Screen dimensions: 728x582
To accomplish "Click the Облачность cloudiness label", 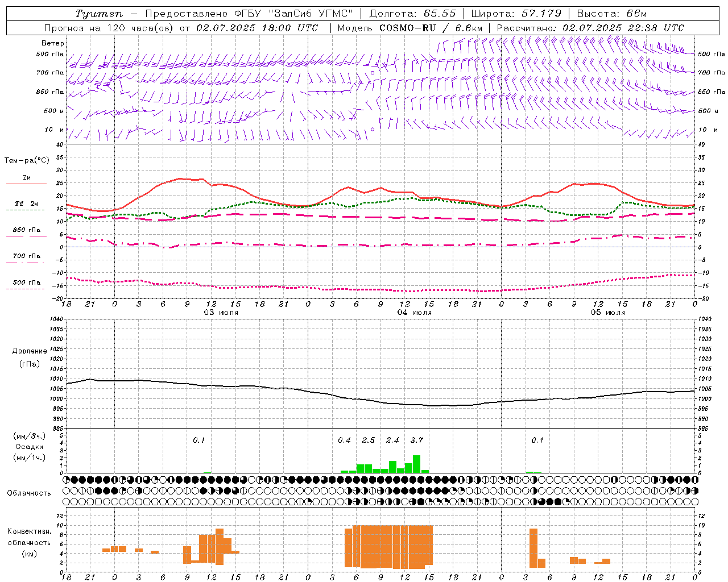I will (x=29, y=493).
